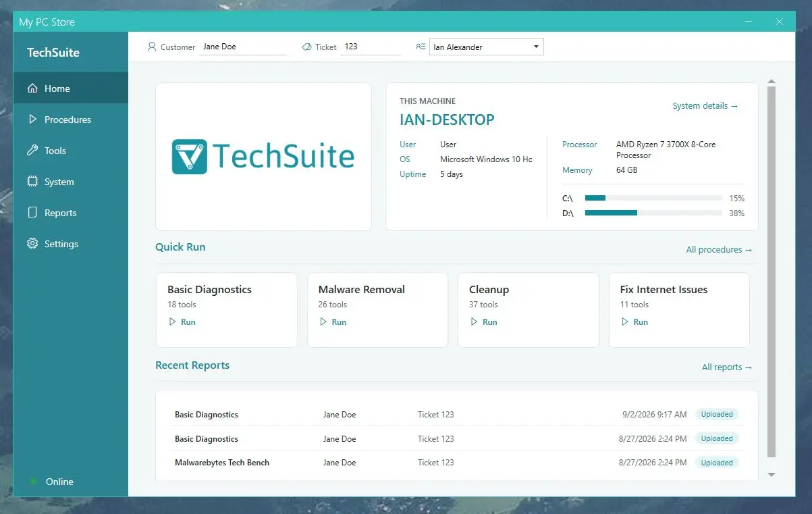Click the green Online status dot
812x514 pixels.
point(33,482)
